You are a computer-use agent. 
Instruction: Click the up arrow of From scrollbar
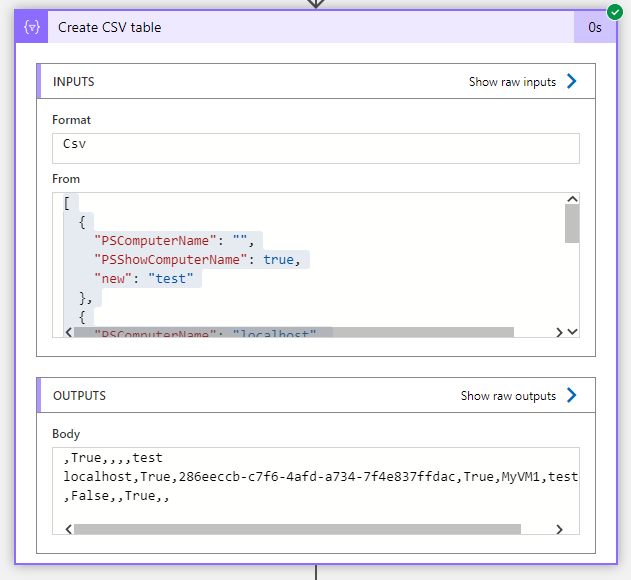(572, 199)
